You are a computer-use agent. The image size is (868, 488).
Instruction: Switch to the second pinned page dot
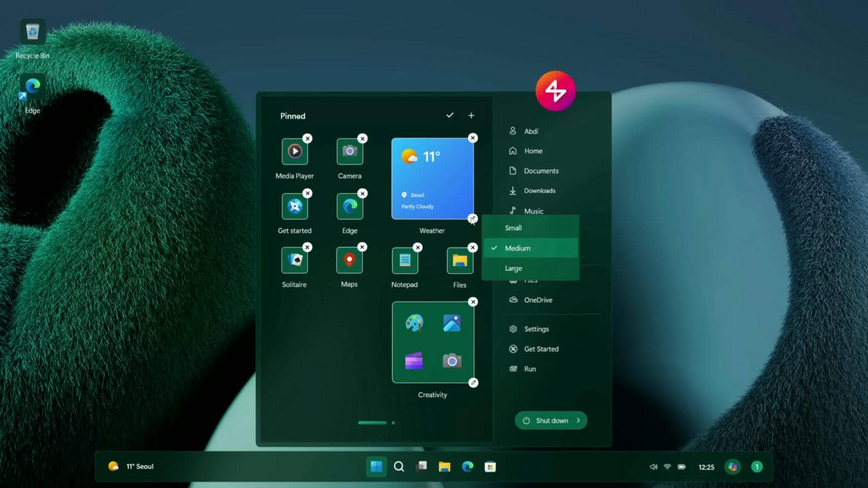(x=392, y=422)
